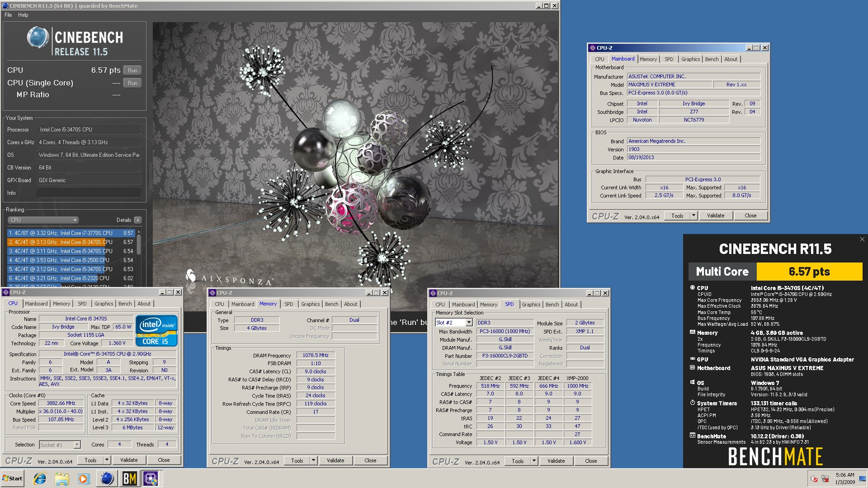This screenshot has width=868, height=488.
Task: Run the CPU Single Core benchmark
Action: (x=132, y=83)
